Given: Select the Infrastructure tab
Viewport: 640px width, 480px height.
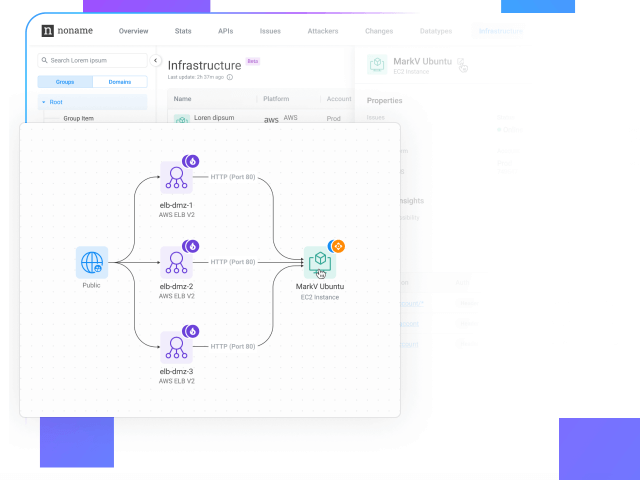Looking at the screenshot, I should click(500, 31).
